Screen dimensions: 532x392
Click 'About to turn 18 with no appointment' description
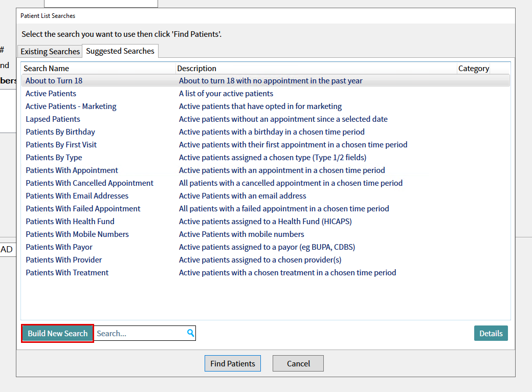pos(271,81)
